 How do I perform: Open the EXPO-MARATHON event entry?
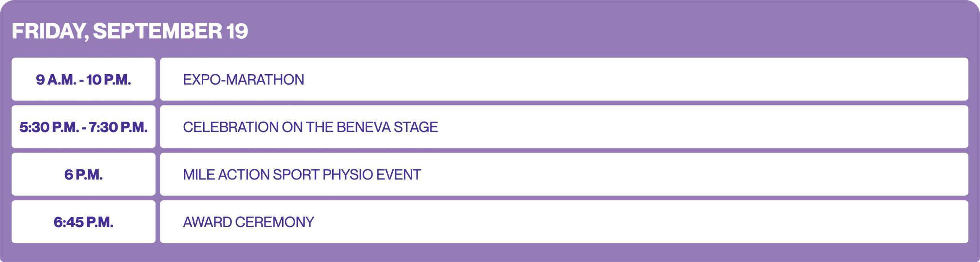564,79
